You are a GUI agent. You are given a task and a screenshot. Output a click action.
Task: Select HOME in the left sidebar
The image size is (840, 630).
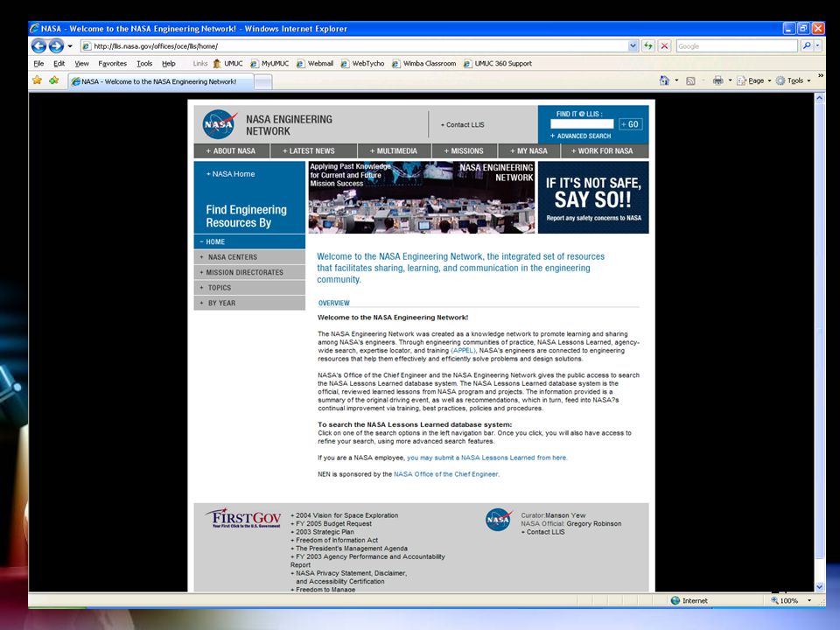point(249,241)
